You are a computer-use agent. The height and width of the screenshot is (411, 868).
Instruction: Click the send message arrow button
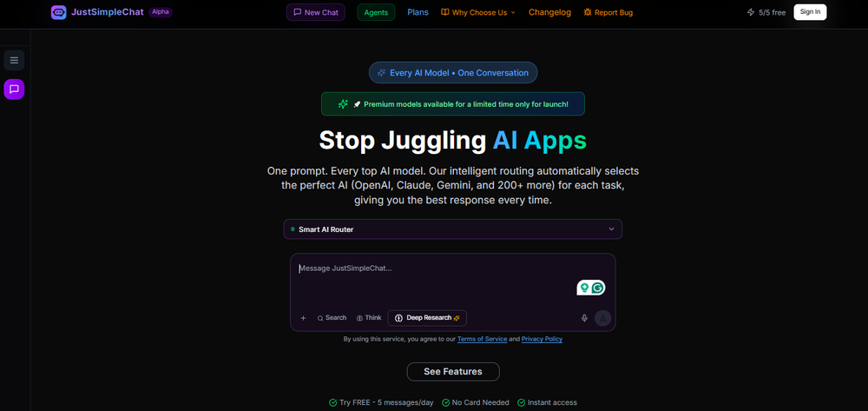click(602, 318)
